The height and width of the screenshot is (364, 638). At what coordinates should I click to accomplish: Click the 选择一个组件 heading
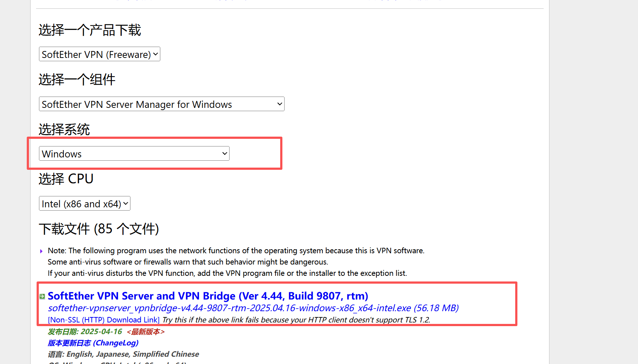click(77, 79)
